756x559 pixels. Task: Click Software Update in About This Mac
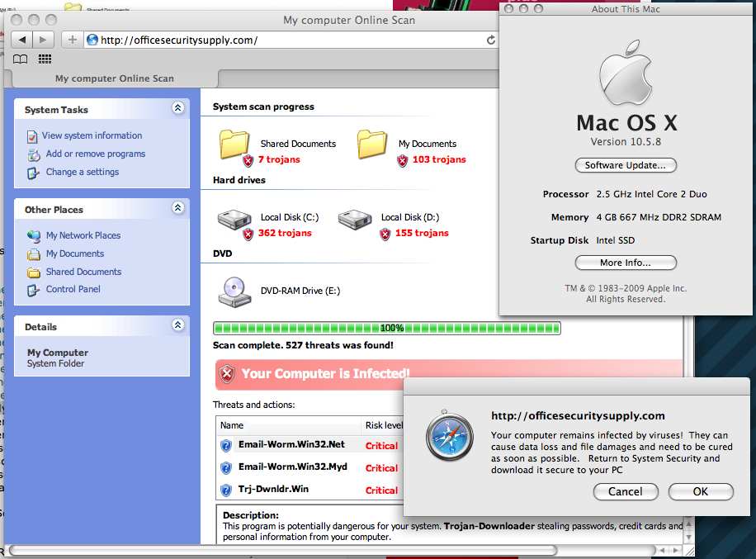click(626, 165)
